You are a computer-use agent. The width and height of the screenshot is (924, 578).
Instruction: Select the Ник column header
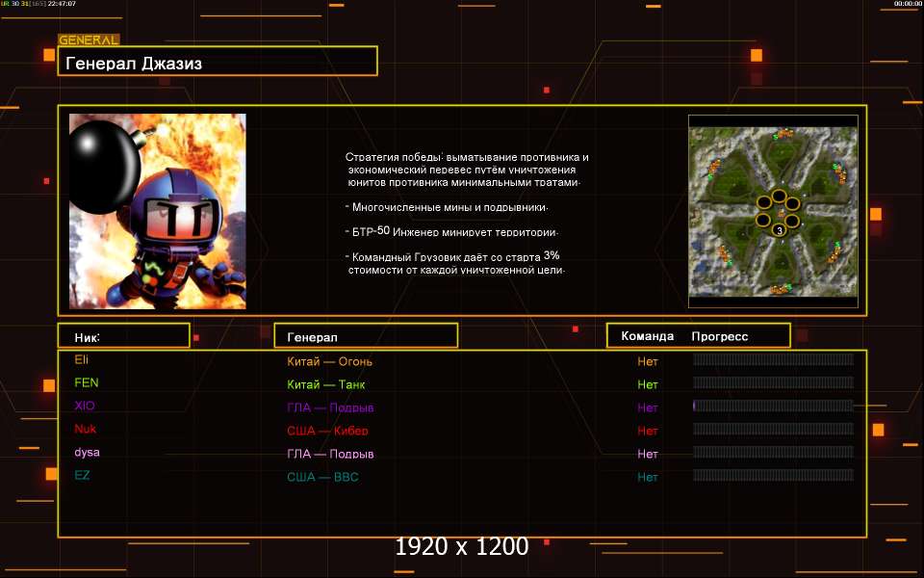tap(88, 337)
